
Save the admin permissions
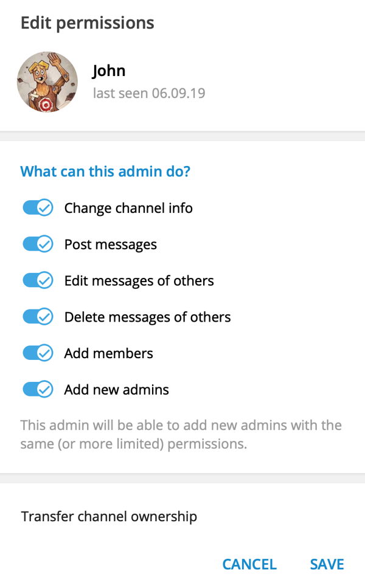pyautogui.click(x=327, y=564)
